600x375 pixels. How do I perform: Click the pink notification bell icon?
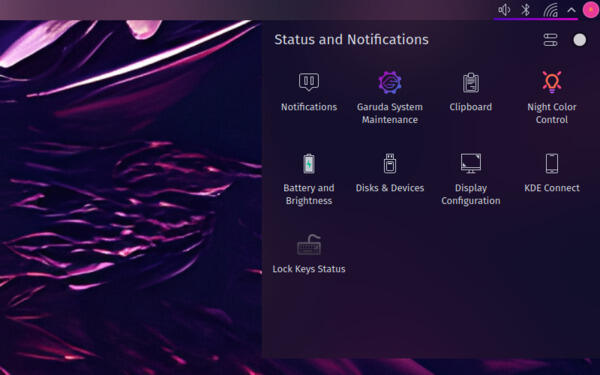click(591, 10)
